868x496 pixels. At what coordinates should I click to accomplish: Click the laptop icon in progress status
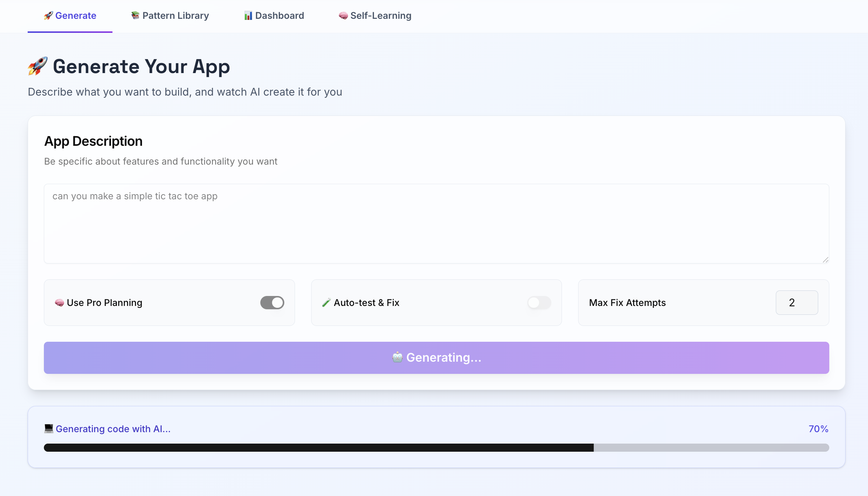click(49, 428)
